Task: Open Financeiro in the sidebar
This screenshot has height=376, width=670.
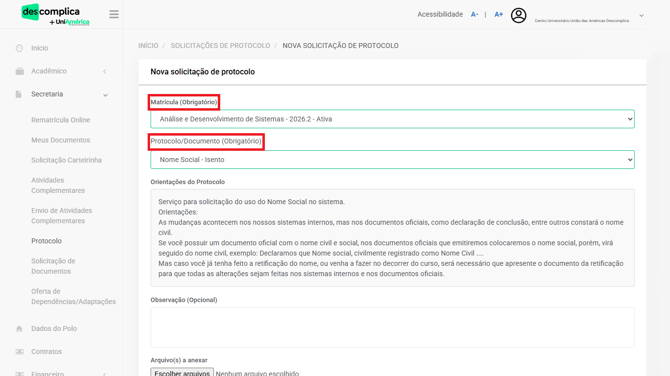Action: [x=47, y=374]
